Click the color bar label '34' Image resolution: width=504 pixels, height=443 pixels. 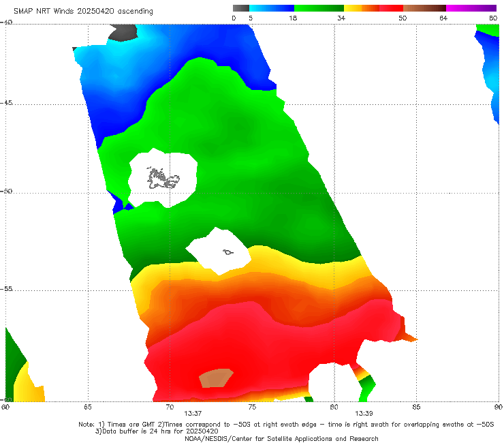coord(341,18)
